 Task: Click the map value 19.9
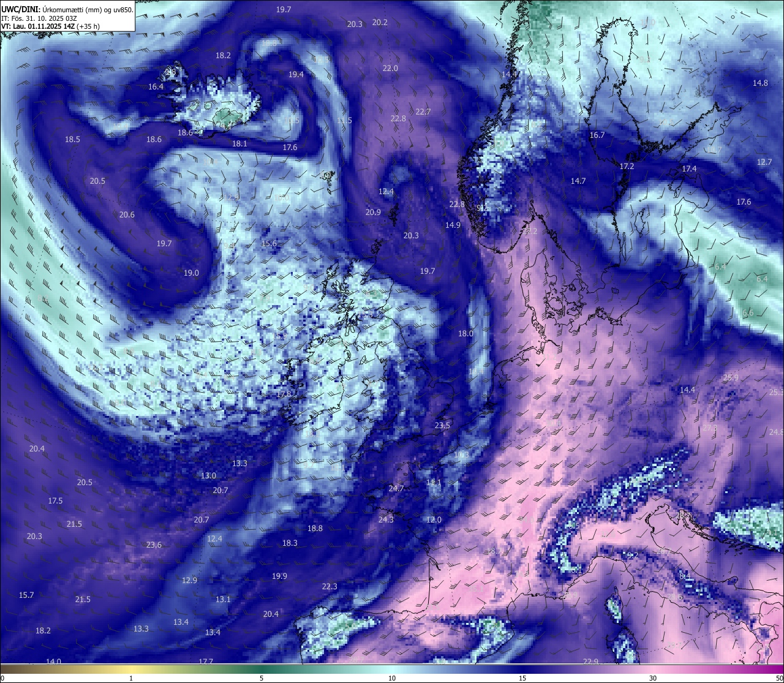(279, 576)
